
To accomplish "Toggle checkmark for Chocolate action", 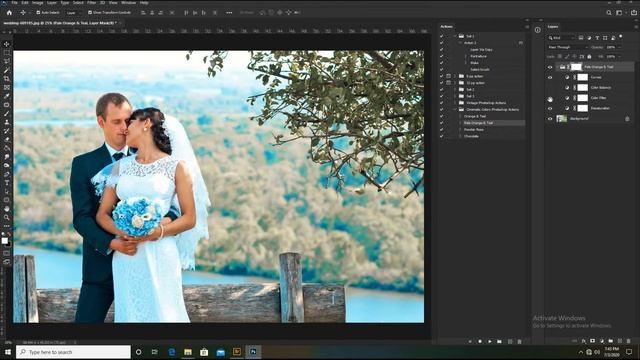I will [x=441, y=136].
